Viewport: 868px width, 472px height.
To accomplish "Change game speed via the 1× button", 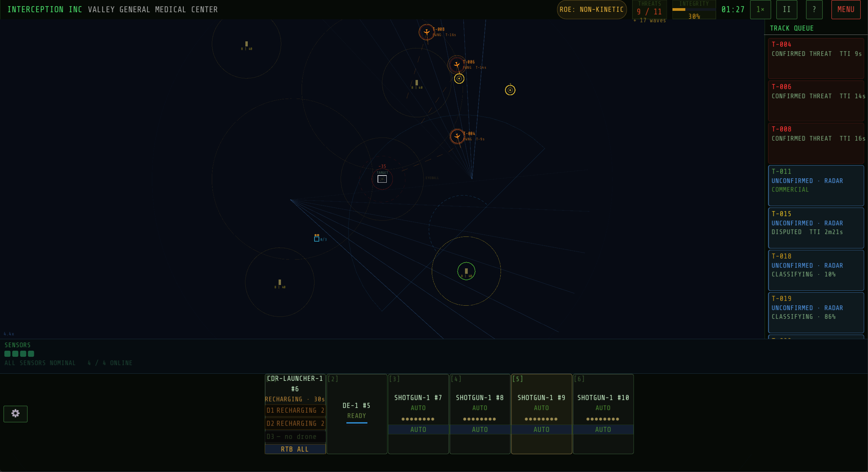I will tap(761, 9).
